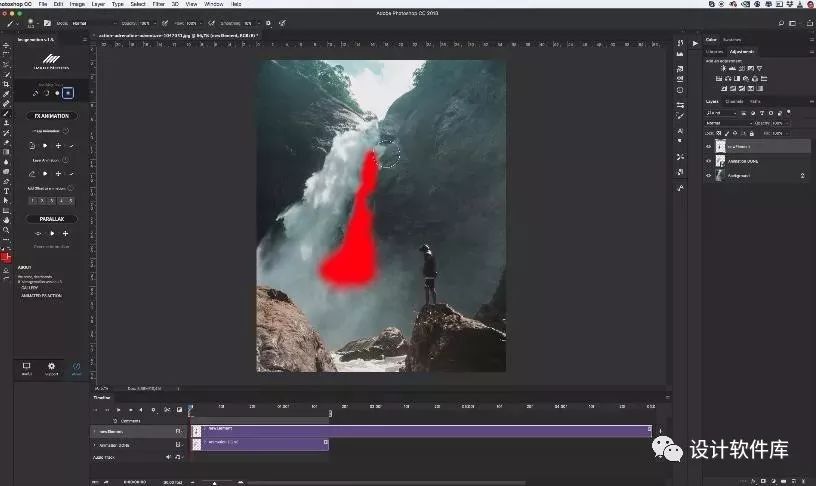Mute the audio track speaker icon
The height and width of the screenshot is (486, 816).
coord(168,457)
